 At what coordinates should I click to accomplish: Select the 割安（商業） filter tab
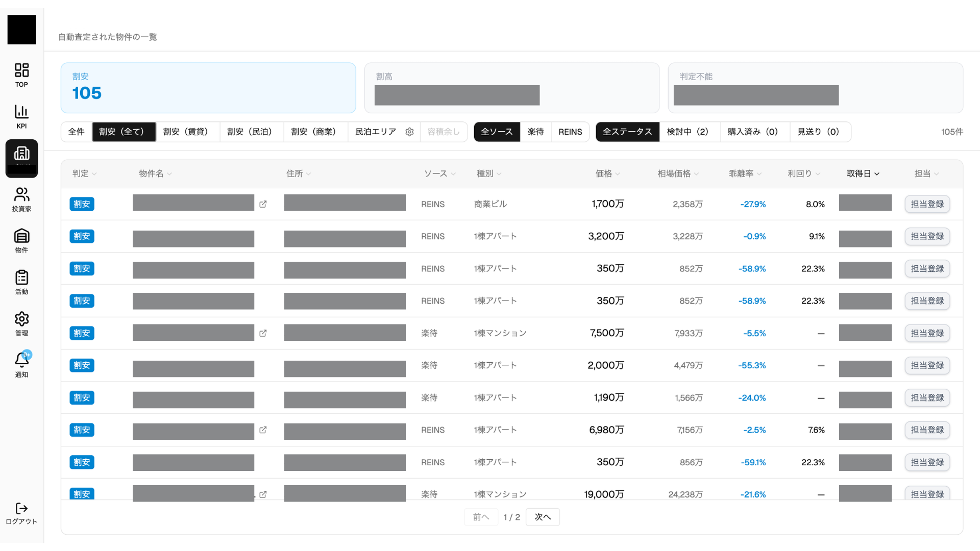click(x=316, y=132)
